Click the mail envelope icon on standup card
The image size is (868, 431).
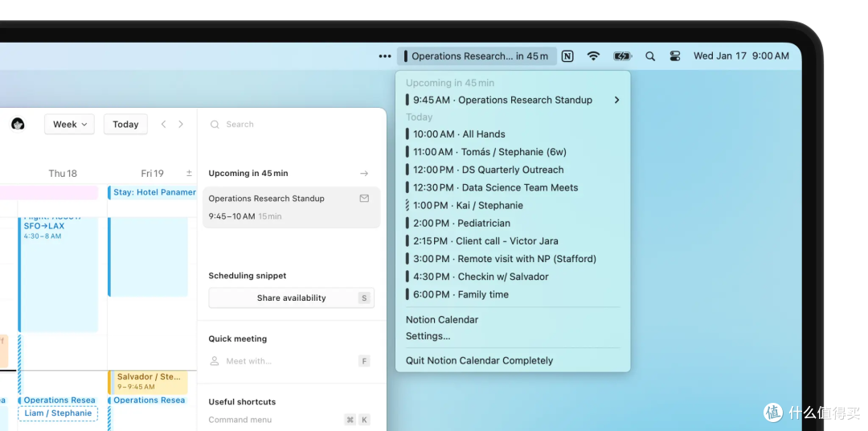364,199
